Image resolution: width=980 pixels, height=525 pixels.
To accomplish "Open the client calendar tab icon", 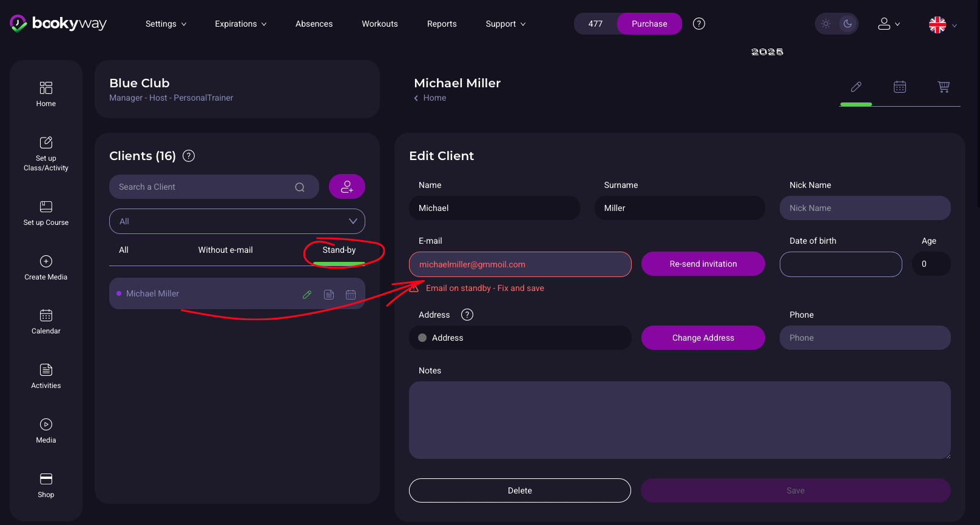I will pyautogui.click(x=899, y=87).
